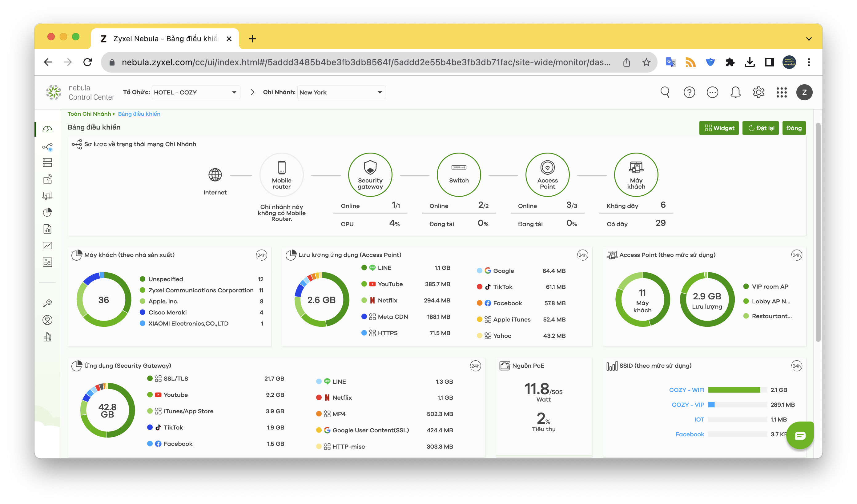The image size is (857, 504).
Task: Toggle 24h range on Lưu lượng ứng dụng widget
Action: coord(582,255)
